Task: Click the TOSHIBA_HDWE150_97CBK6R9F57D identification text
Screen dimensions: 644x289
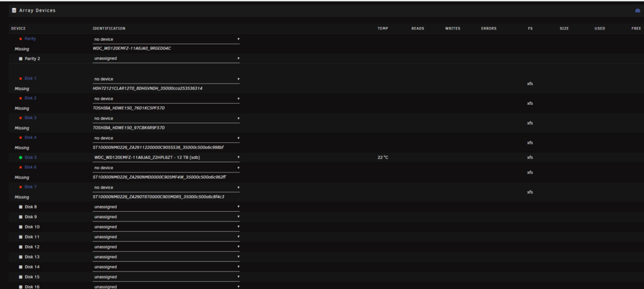Action: [x=129, y=127]
